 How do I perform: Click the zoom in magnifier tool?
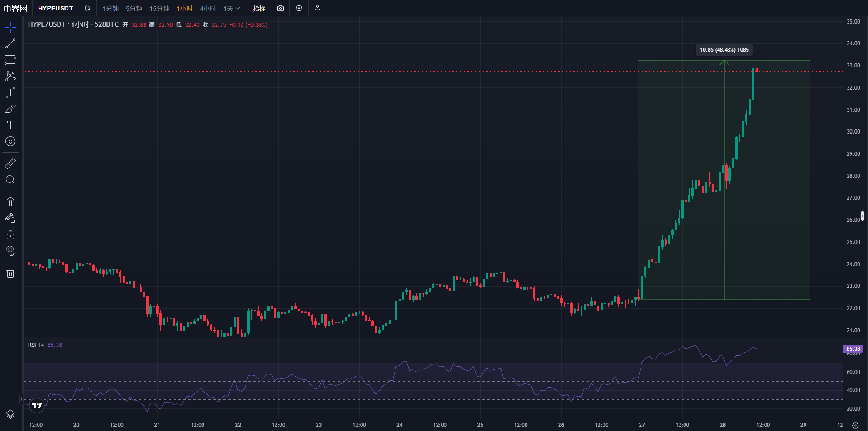10,180
